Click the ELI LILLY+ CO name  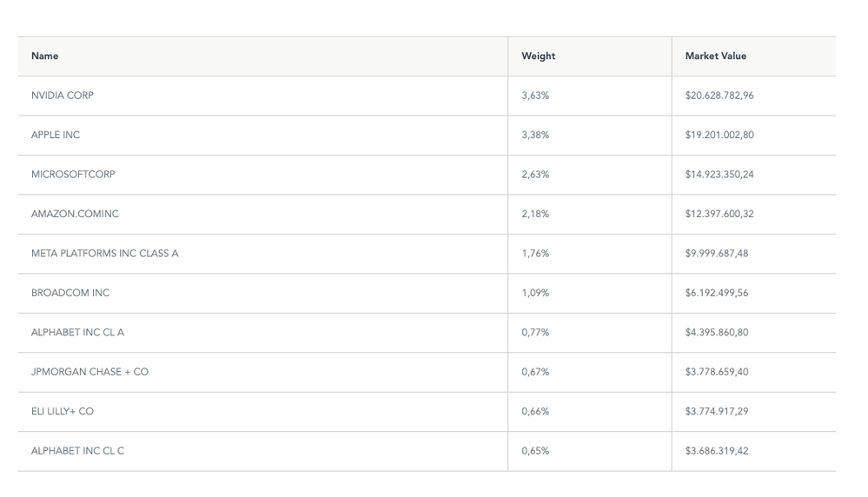(x=63, y=412)
